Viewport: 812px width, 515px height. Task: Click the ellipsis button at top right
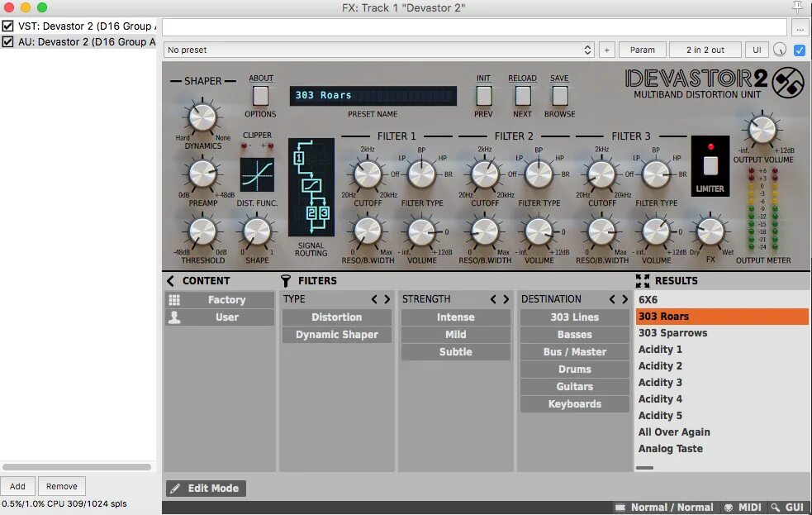pos(800,27)
